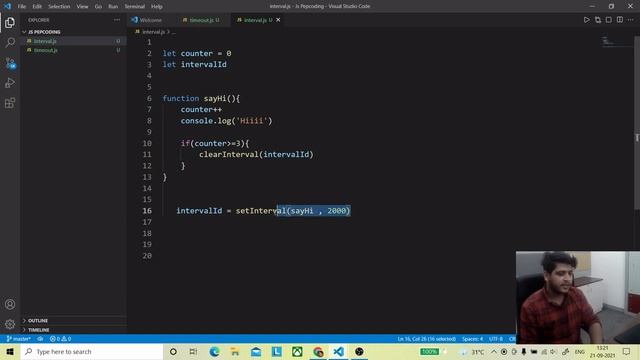Open the Accounts menu icon
This screenshot has width=640, height=360.
(10, 304)
